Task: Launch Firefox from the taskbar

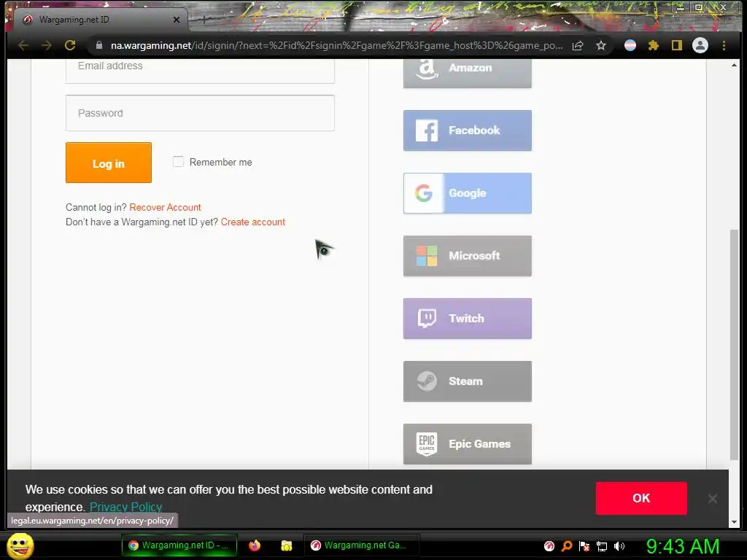Action: coord(255,545)
